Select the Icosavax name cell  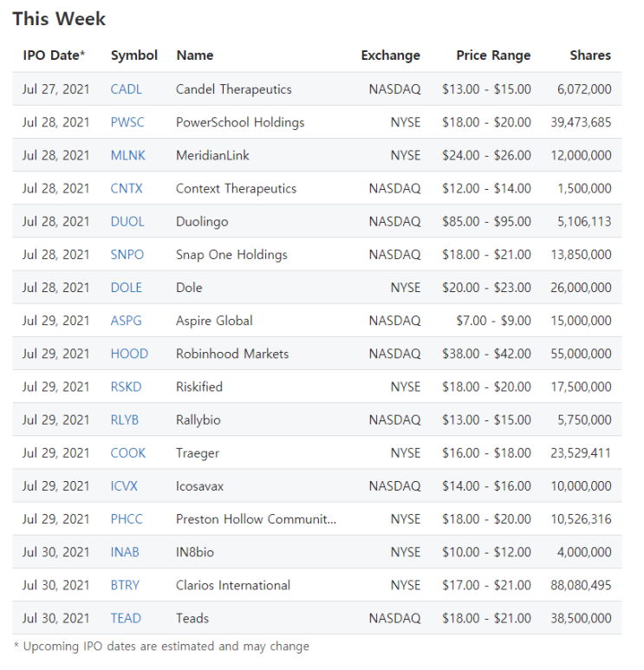pos(199,486)
